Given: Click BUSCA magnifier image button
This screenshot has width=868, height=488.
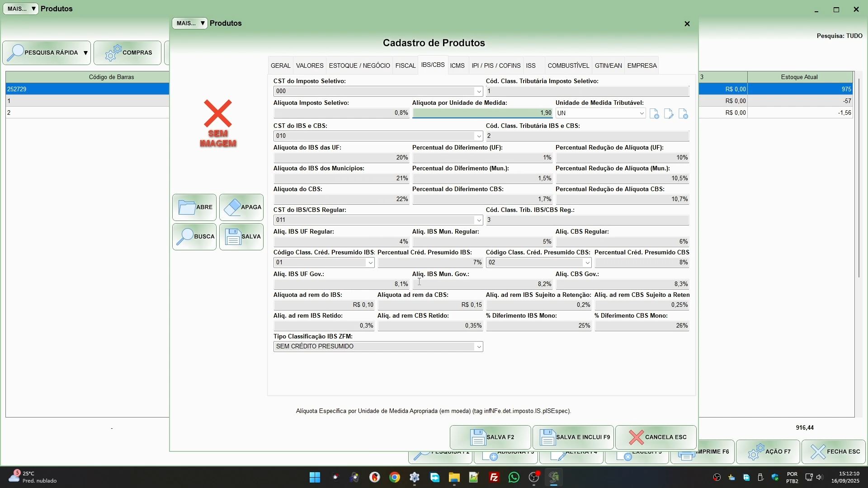Looking at the screenshot, I should (x=194, y=237).
